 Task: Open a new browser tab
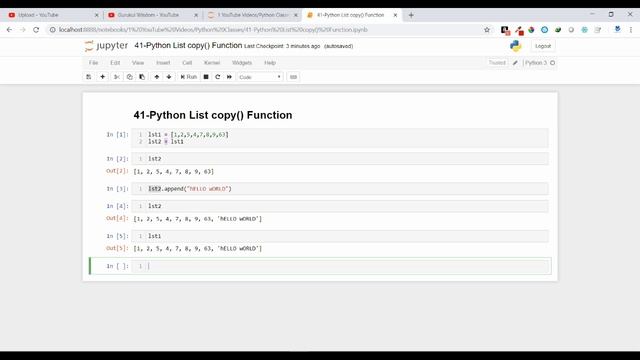pos(411,15)
